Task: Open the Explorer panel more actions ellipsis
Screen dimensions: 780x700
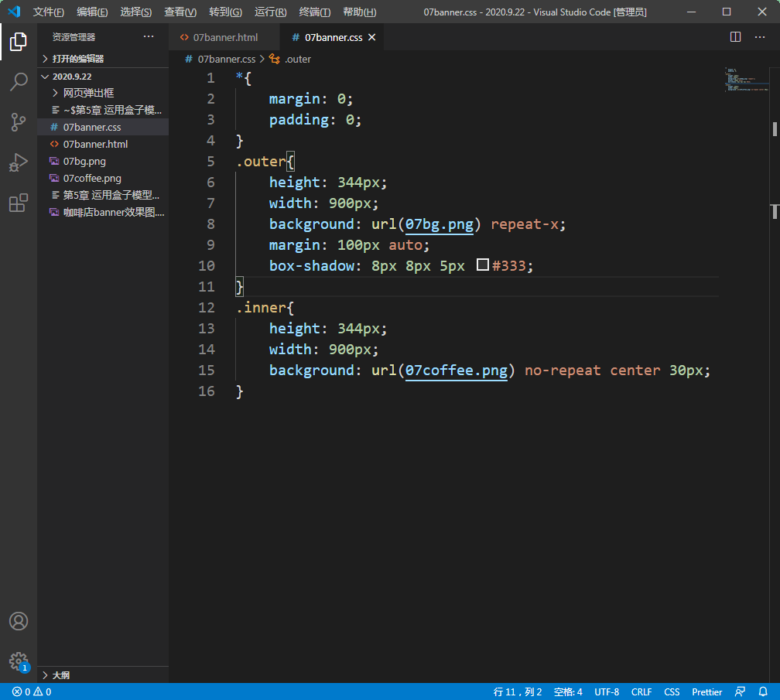Action: pos(149,37)
